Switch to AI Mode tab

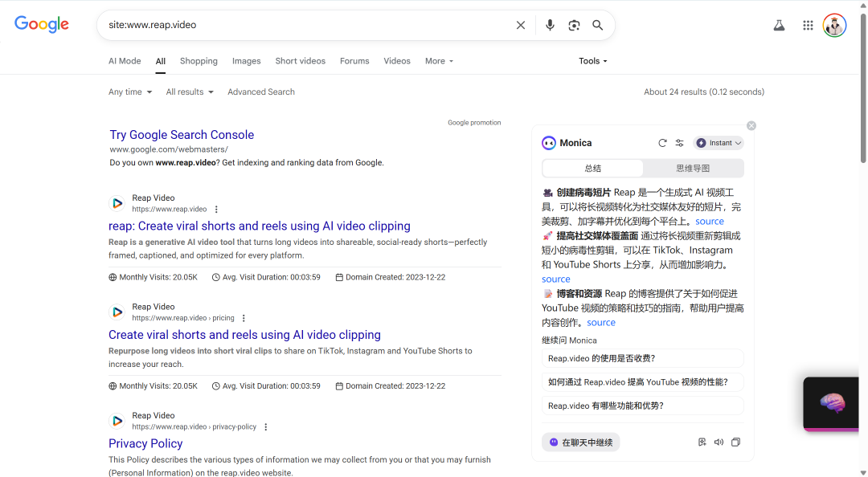tap(125, 61)
